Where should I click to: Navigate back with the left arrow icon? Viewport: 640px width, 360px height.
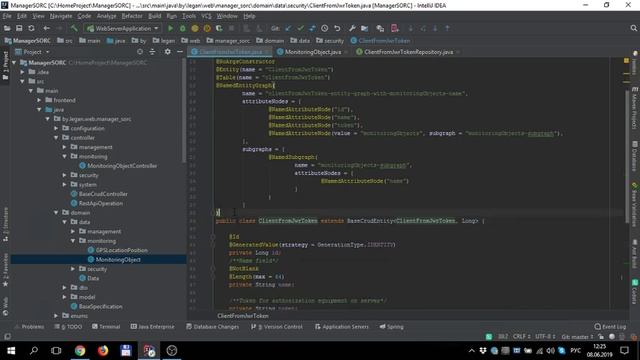tap(47, 28)
